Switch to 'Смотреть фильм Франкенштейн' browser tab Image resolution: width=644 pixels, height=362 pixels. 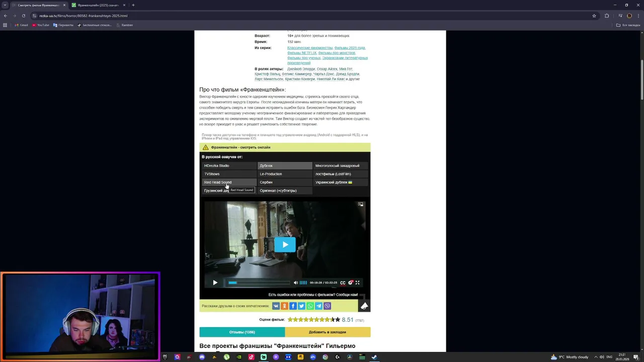point(38,5)
